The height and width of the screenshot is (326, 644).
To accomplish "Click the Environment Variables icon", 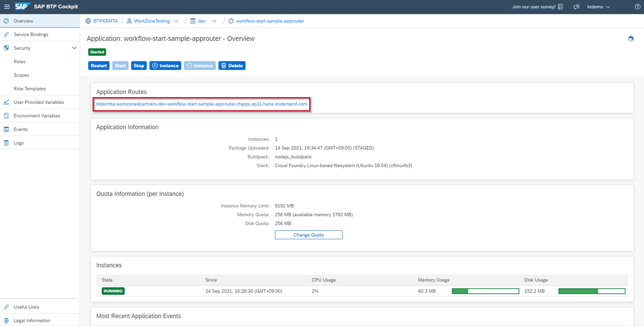I will point(6,116).
